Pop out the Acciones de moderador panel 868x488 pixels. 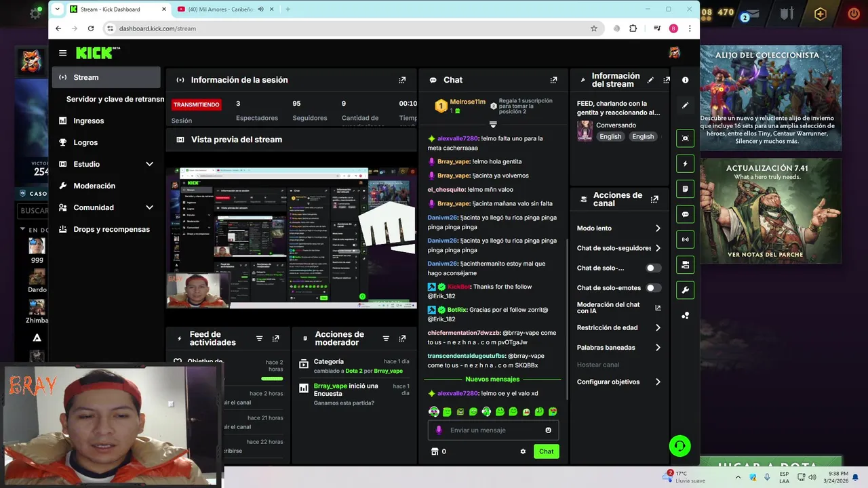[402, 338]
